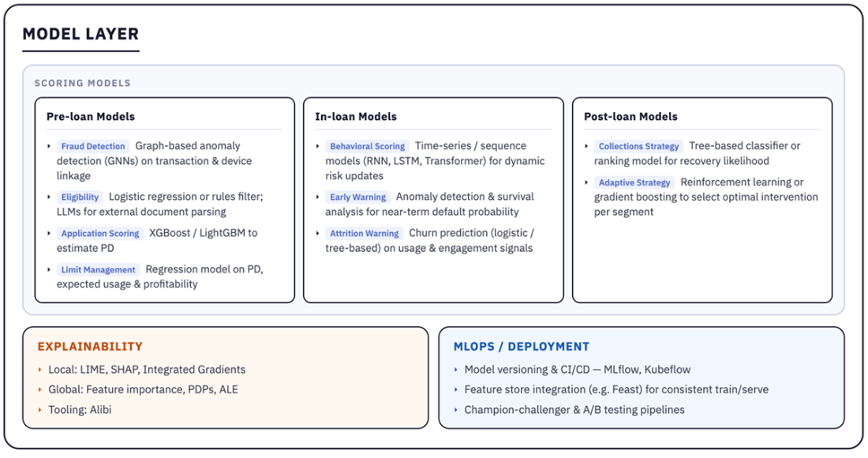The width and height of the screenshot is (868, 458).
Task: Select the Pre-loan Models heading
Action: 91,116
